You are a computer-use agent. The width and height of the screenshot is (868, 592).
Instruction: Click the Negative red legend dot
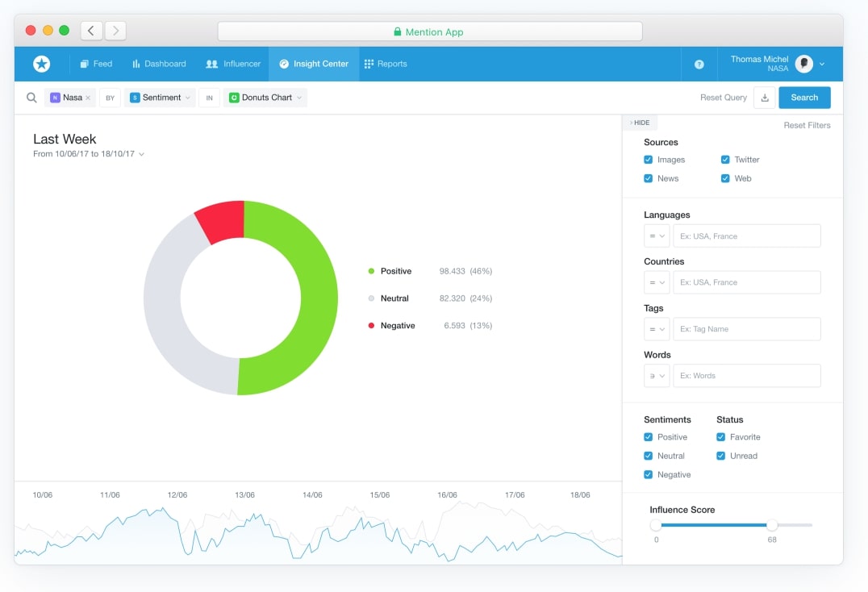pos(371,325)
